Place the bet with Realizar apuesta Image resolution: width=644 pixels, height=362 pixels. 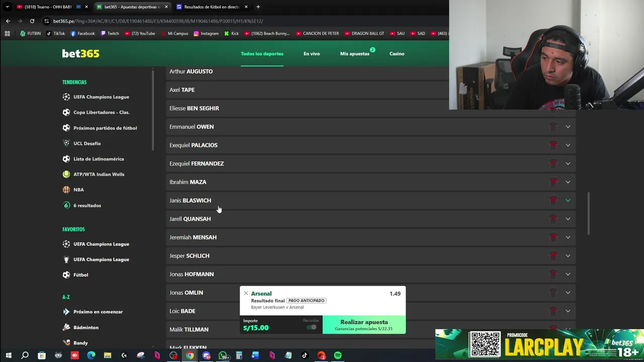pos(364,325)
